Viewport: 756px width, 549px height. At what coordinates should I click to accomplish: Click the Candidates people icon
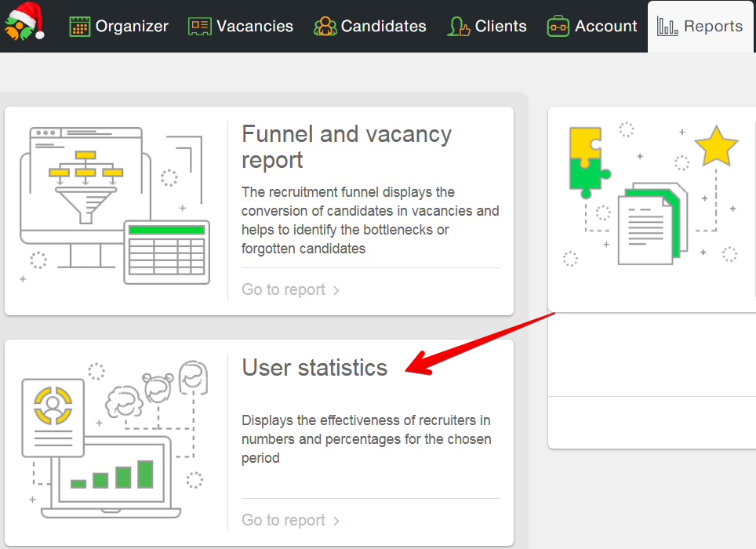click(325, 27)
